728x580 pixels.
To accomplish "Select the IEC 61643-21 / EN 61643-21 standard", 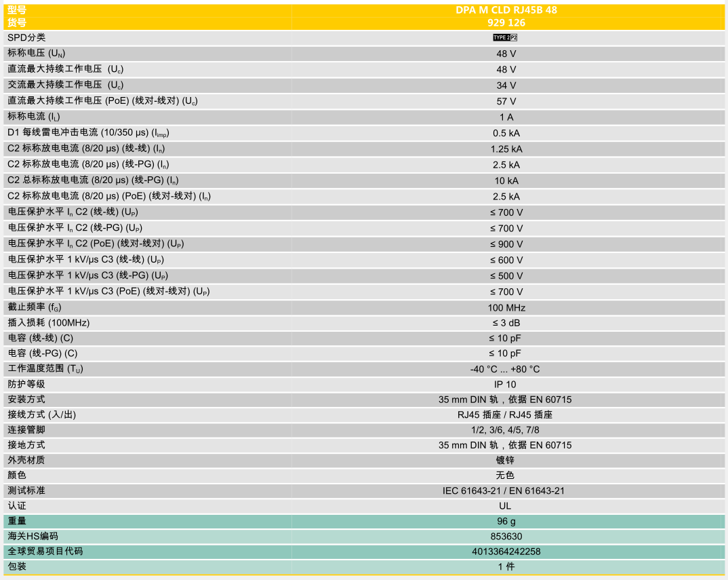I will coord(506,490).
